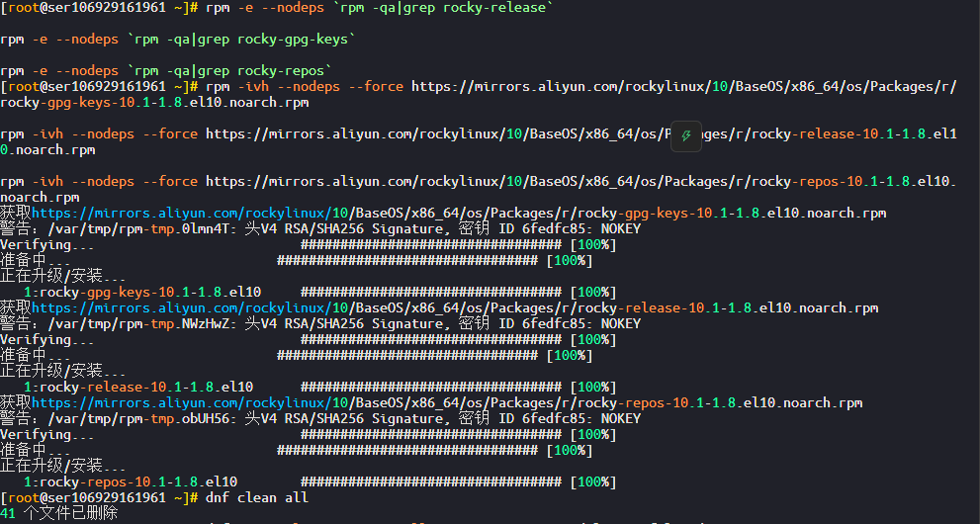Viewport: 980px width, 524px height.
Task: Click the root prompt before 'dnf clean all'
Action: pos(99,497)
